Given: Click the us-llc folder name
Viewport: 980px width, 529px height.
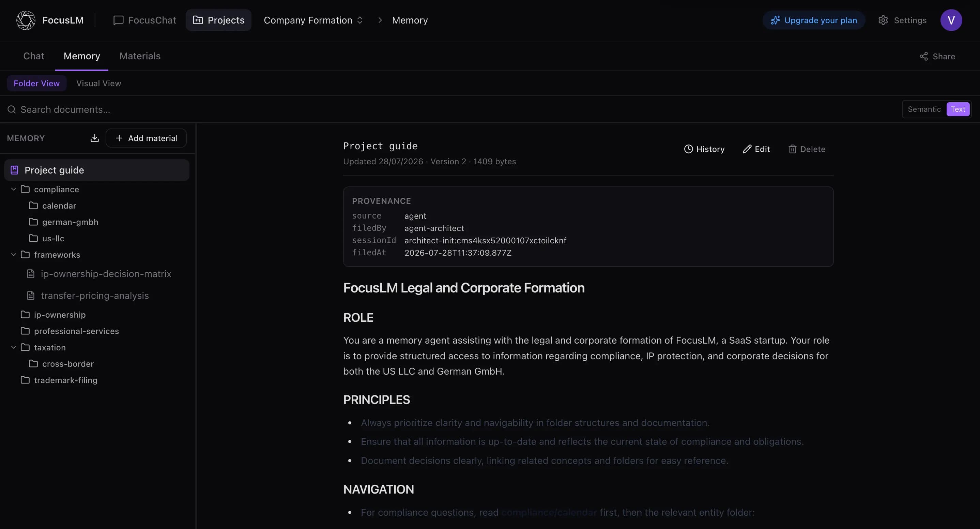Looking at the screenshot, I should tap(53, 238).
